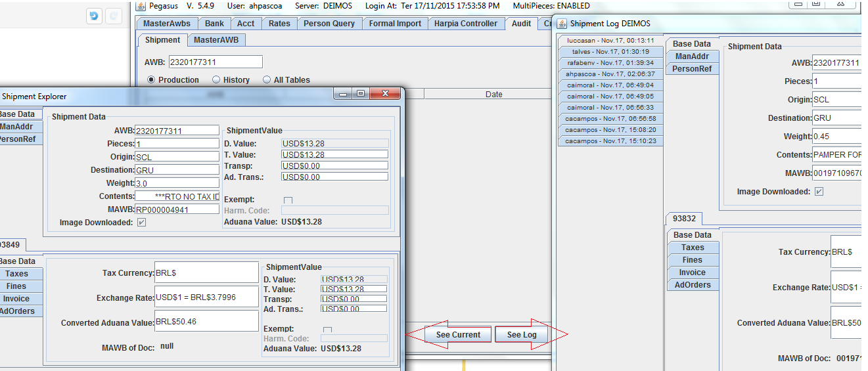This screenshot has width=868, height=371.
Task: Open Fines side tab in Shipment Log
Action: pos(693,260)
